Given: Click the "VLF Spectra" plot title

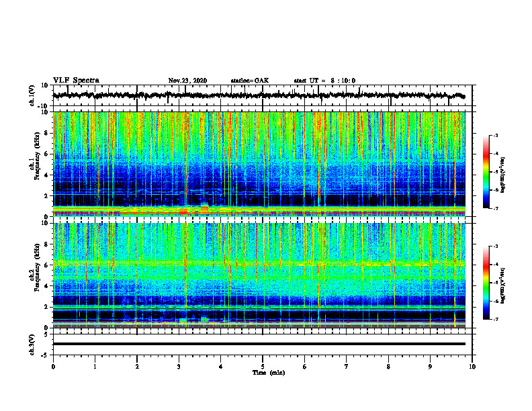Looking at the screenshot, I should pyautogui.click(x=76, y=81).
